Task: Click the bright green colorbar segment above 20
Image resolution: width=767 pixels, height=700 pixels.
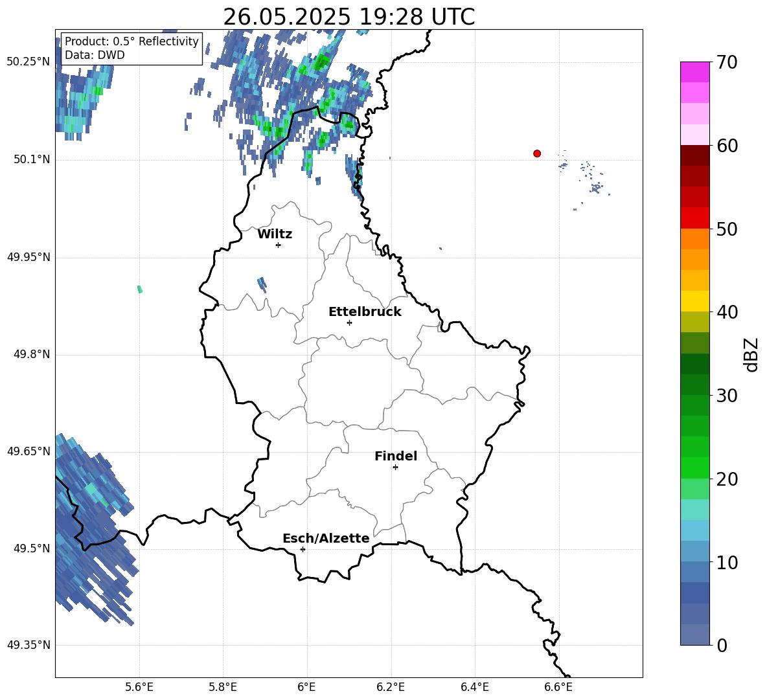Action: [x=694, y=468]
